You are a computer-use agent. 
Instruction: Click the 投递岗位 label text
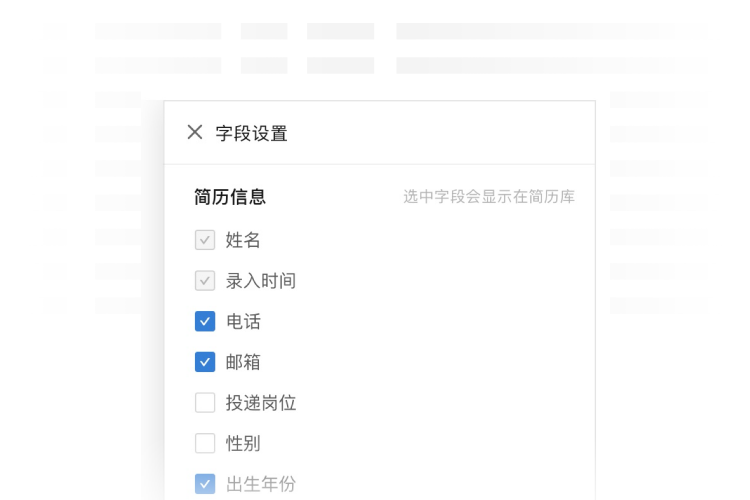pyautogui.click(x=261, y=403)
